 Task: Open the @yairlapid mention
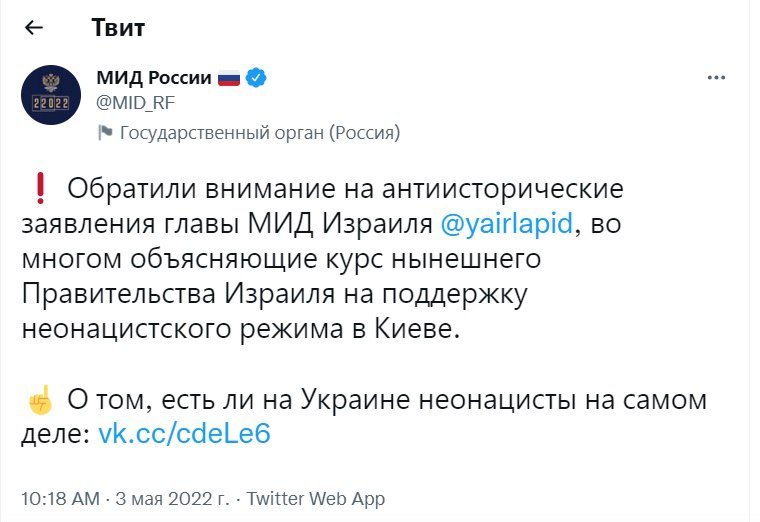point(505,223)
